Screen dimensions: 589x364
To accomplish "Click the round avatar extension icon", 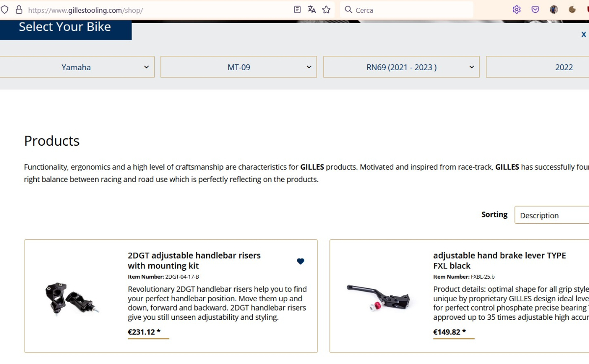I will (554, 10).
